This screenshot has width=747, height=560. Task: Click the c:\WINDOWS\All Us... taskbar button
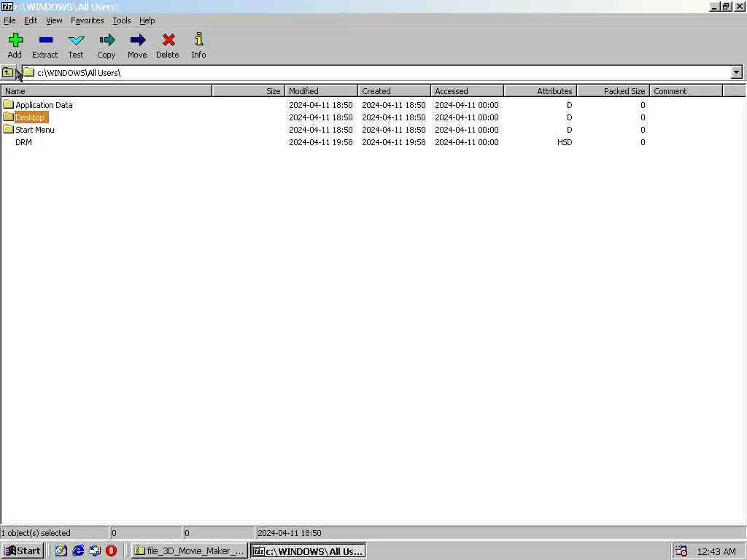point(309,551)
